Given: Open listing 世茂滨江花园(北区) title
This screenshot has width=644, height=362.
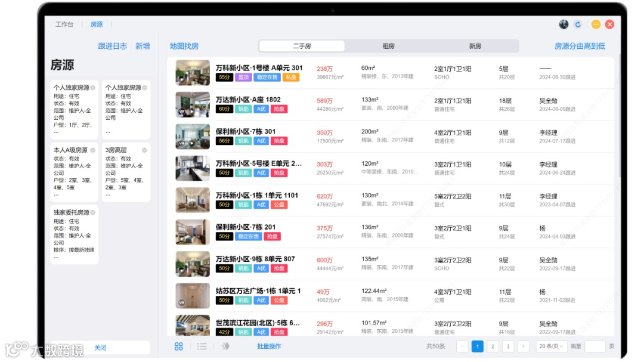Looking at the screenshot, I should 258,323.
